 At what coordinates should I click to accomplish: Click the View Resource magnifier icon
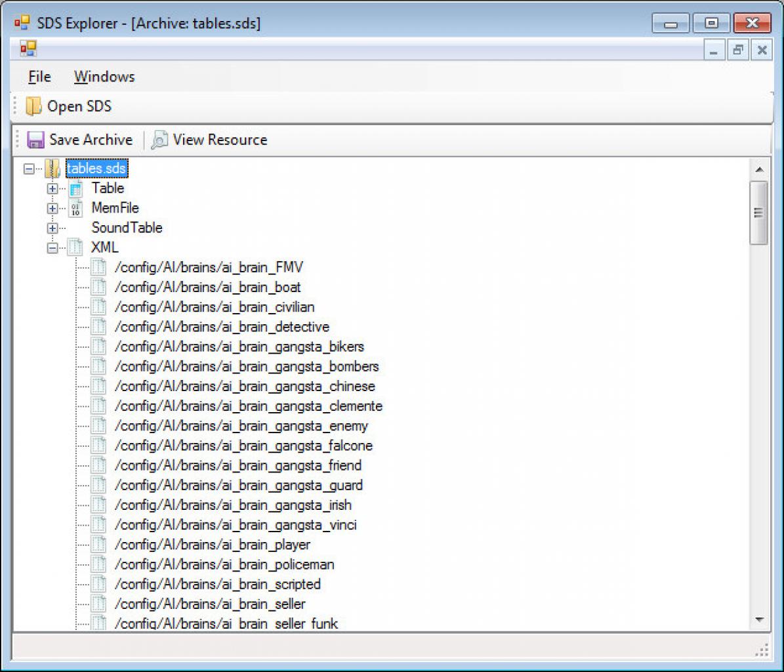coord(159,140)
